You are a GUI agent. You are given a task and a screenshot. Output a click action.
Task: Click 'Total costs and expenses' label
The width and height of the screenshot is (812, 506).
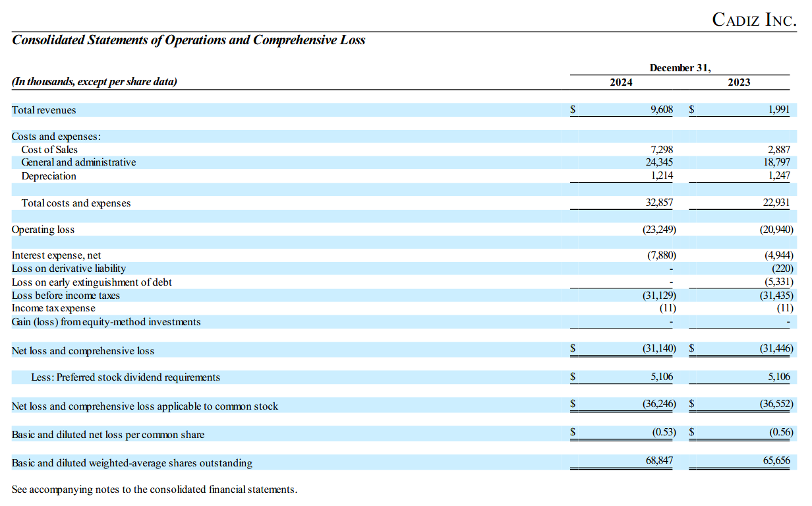[76, 203]
